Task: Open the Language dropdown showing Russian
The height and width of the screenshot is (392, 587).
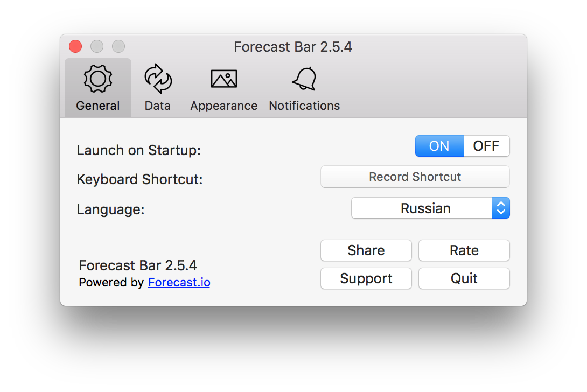Action: tap(430, 208)
